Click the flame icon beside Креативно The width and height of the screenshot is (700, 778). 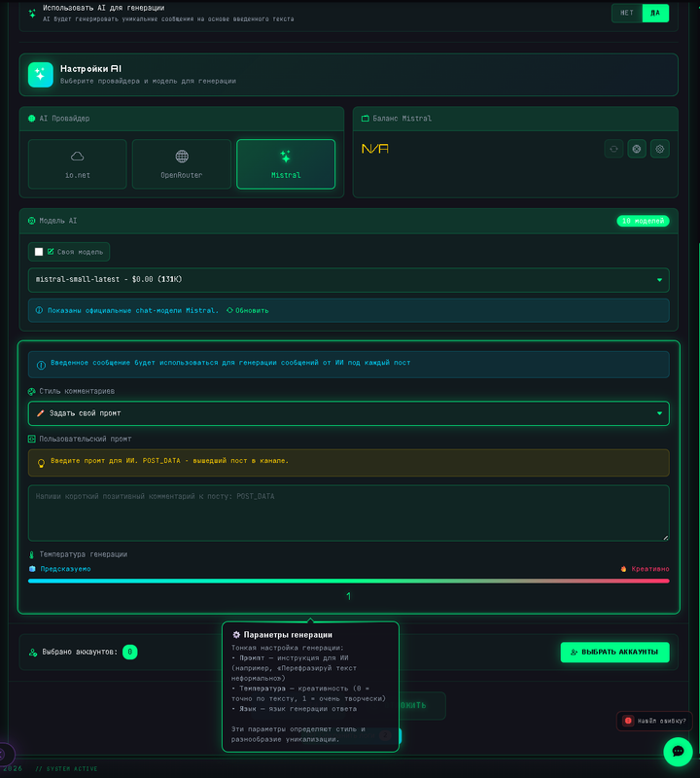623,569
